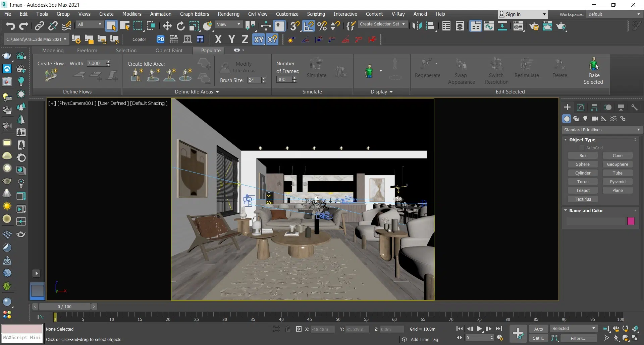Open the Workspaces Default dropdown

click(x=614, y=14)
